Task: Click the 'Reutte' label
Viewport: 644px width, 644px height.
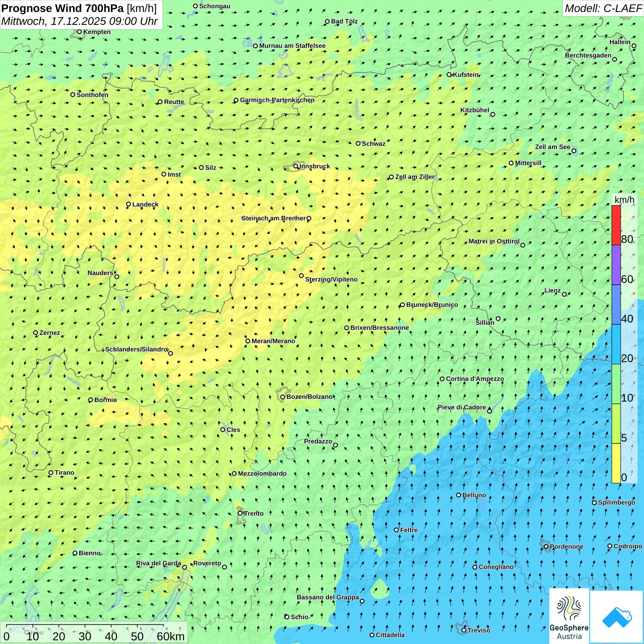Action: 174,102
